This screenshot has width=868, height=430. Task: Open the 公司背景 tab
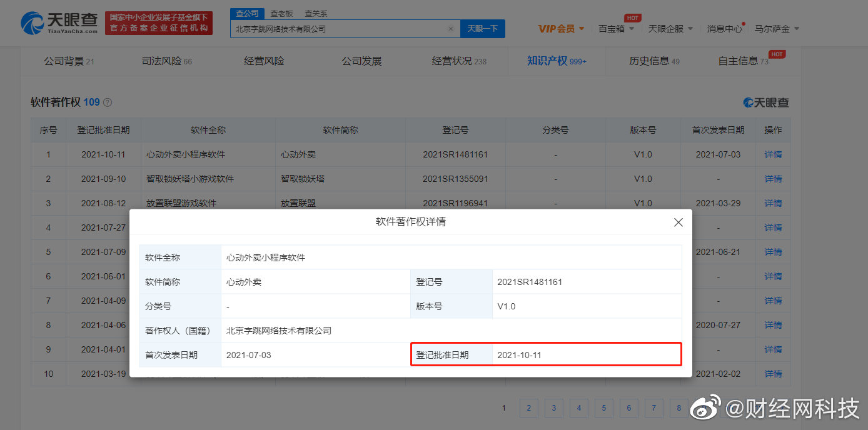pyautogui.click(x=69, y=61)
